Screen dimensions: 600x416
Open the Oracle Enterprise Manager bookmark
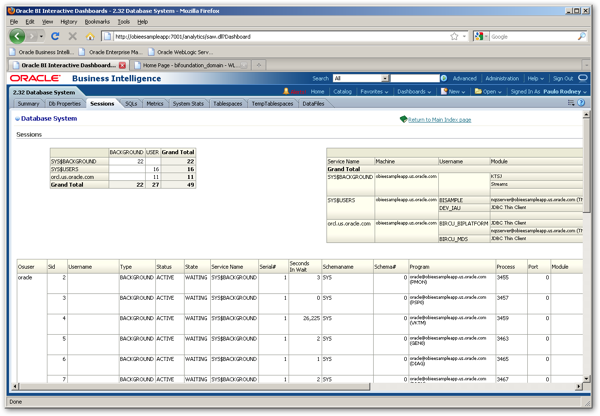click(x=111, y=52)
